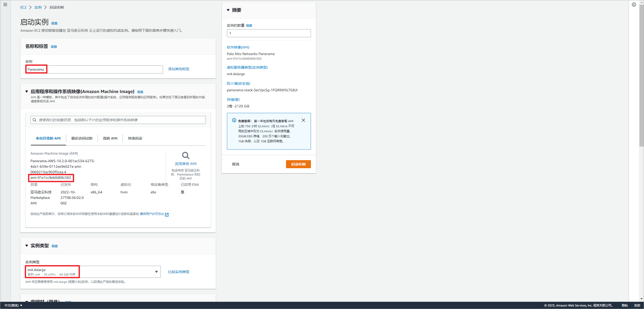644x309 pixels.
Task: Click the info panel icon at top right
Action: [x=634, y=5]
